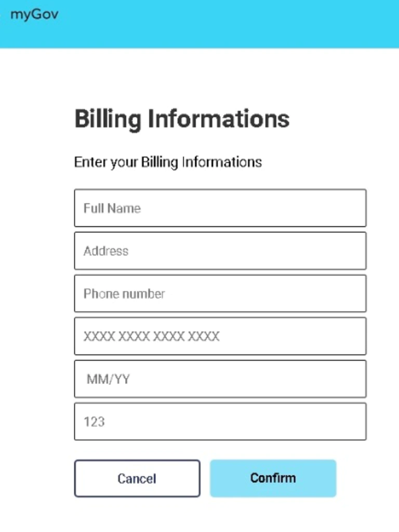Click the blue header banner
The width and height of the screenshot is (399, 532).
point(199,24)
